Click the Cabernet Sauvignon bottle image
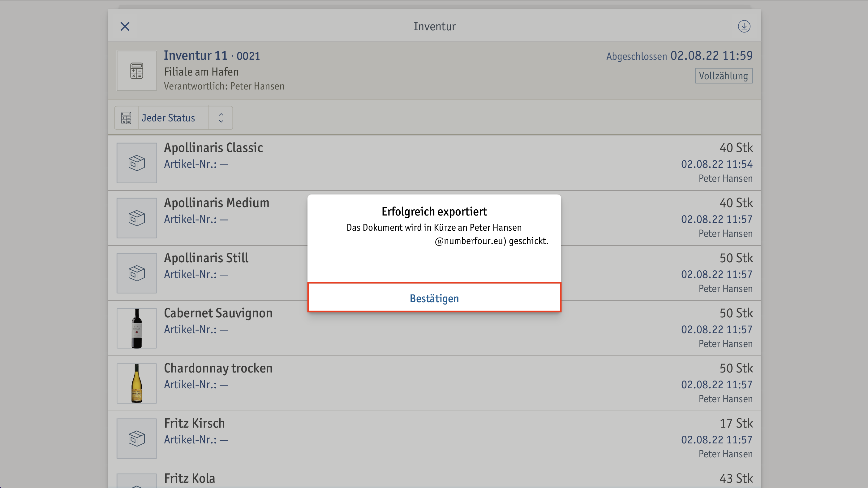The image size is (868, 488). (136, 328)
